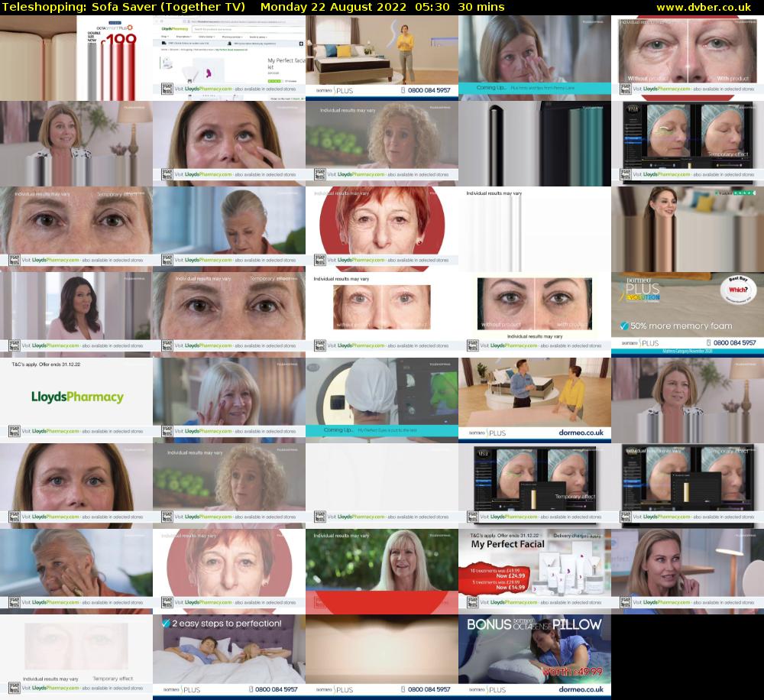
Task: Click the dormeo.co.uk link under the showroom couple frame
Action: (581, 433)
